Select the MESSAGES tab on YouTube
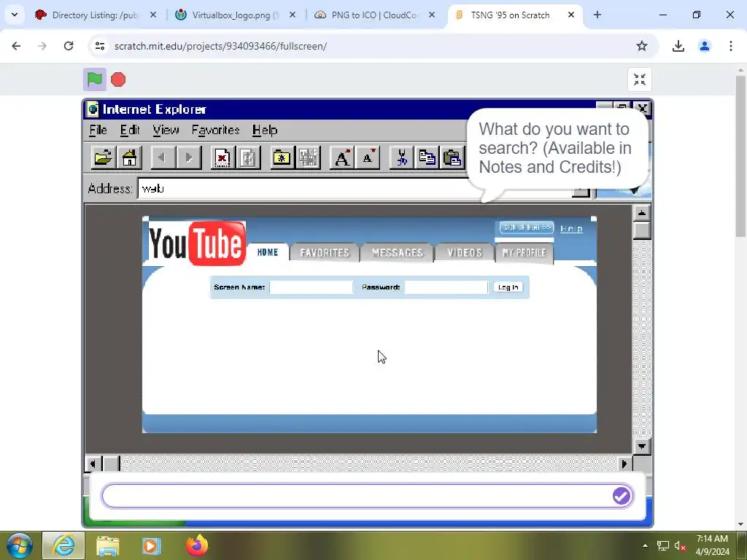 398,253
